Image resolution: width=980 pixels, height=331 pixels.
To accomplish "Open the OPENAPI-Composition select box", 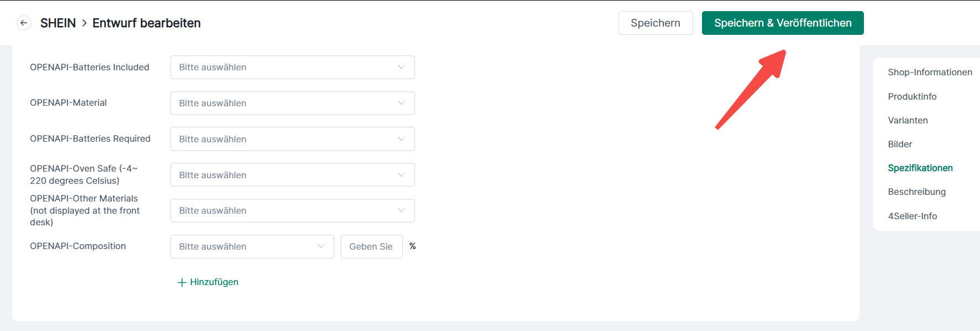I will coord(251,247).
